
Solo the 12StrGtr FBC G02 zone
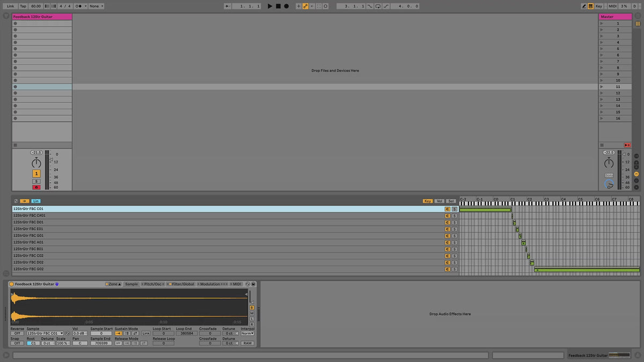(454, 269)
